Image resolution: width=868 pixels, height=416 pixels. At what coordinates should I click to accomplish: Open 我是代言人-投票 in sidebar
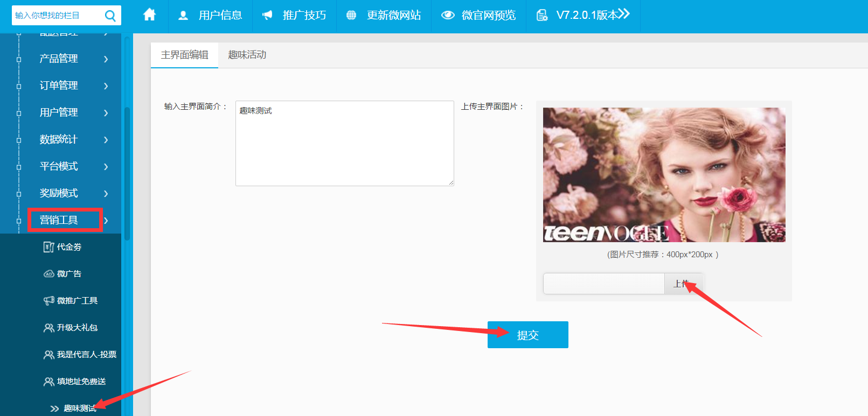(86, 355)
